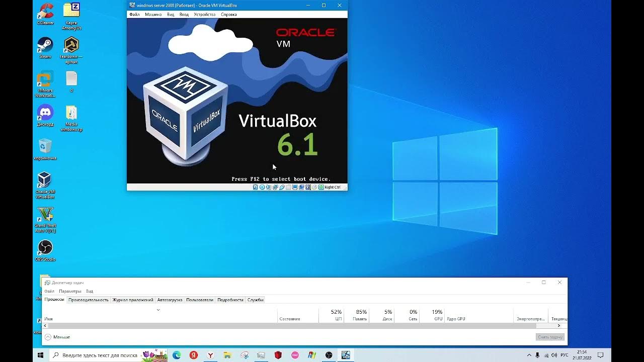Switch to Журнал приложений tab
The height and width of the screenshot is (362, 644).
click(x=133, y=300)
